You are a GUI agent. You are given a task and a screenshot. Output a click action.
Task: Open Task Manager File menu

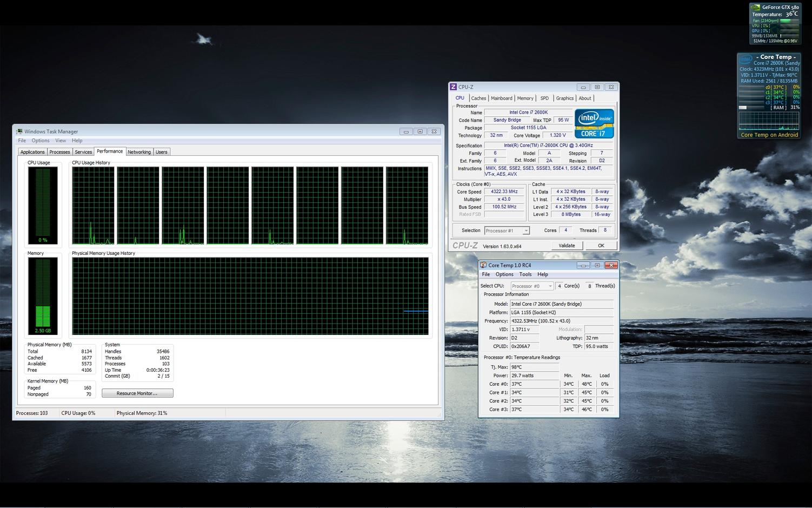(22, 141)
